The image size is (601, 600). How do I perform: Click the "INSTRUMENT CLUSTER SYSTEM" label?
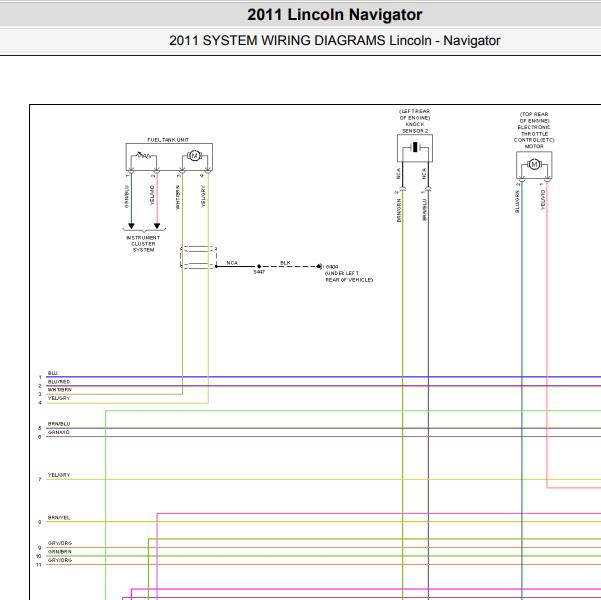(143, 244)
